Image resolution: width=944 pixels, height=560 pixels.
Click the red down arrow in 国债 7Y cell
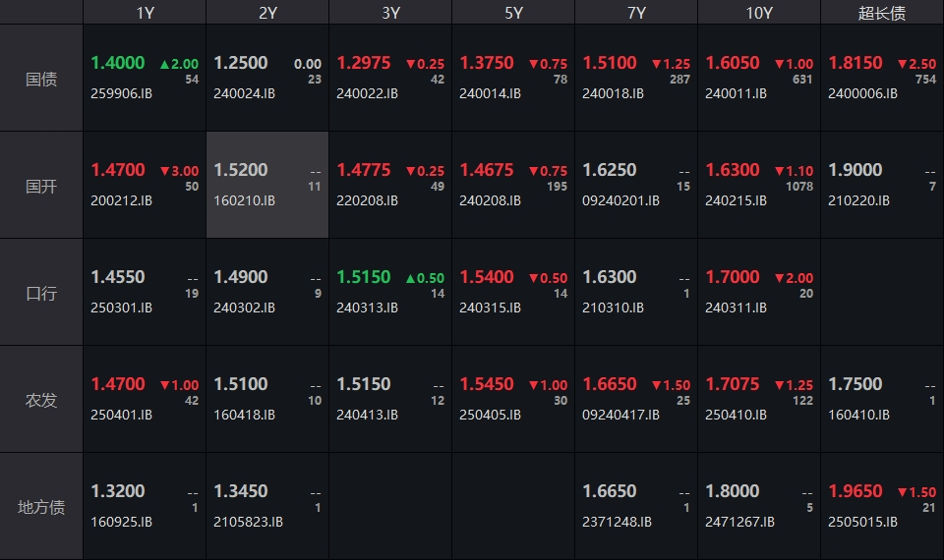657,64
